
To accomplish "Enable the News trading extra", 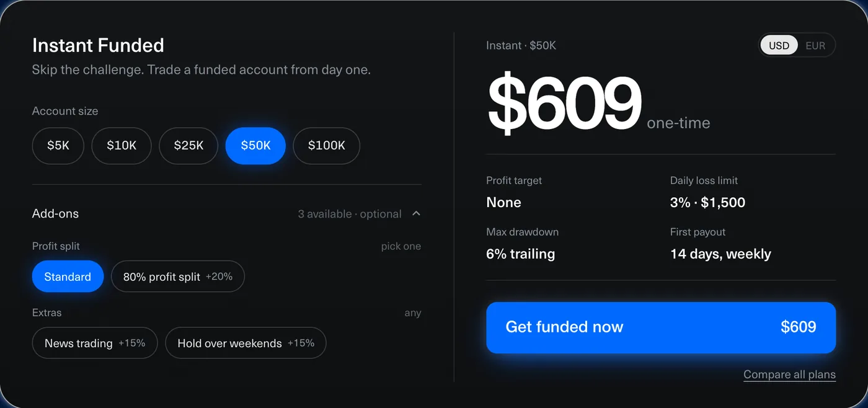I will click(x=95, y=343).
